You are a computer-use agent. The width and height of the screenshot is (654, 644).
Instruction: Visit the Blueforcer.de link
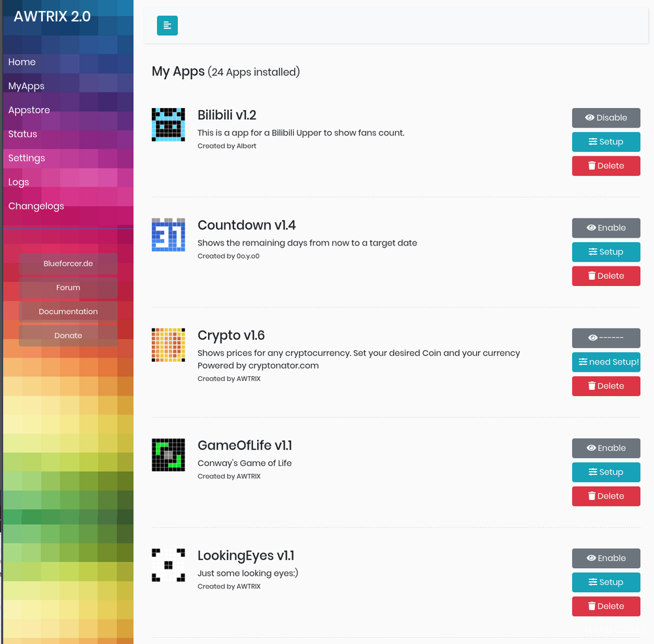point(68,264)
